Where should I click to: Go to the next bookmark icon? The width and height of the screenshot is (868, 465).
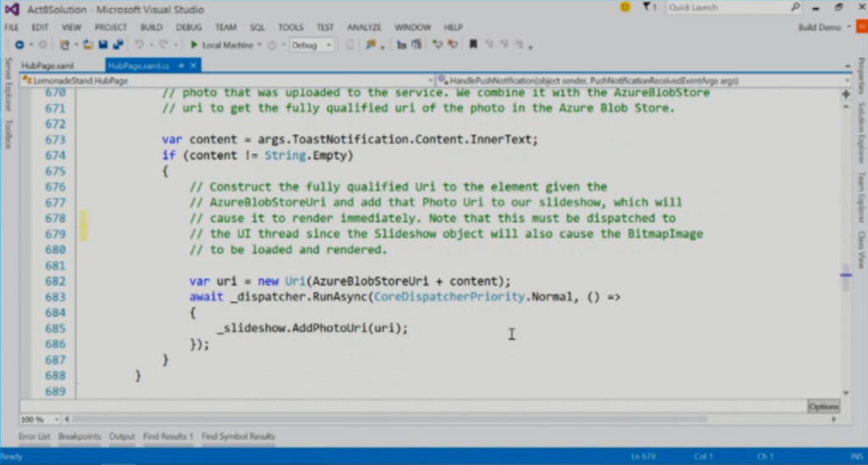504,45
